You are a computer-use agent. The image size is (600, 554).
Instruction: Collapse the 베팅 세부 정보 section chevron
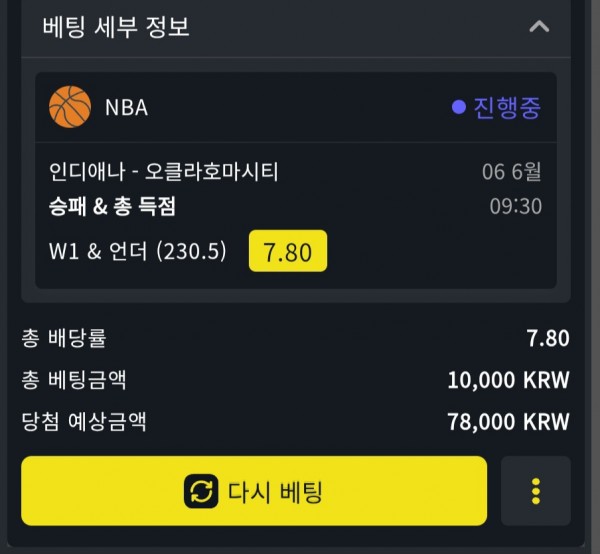pos(539,27)
